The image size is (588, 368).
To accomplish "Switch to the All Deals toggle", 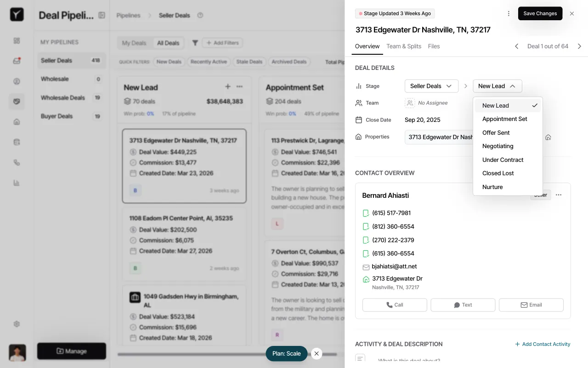I will point(168,43).
